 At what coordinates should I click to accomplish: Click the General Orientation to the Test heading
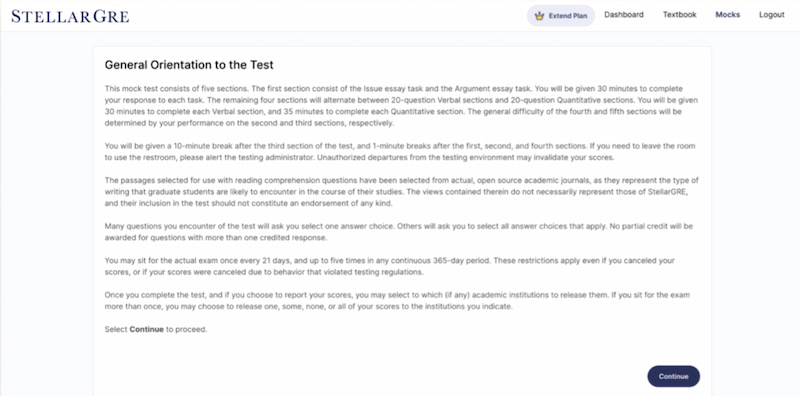click(189, 65)
